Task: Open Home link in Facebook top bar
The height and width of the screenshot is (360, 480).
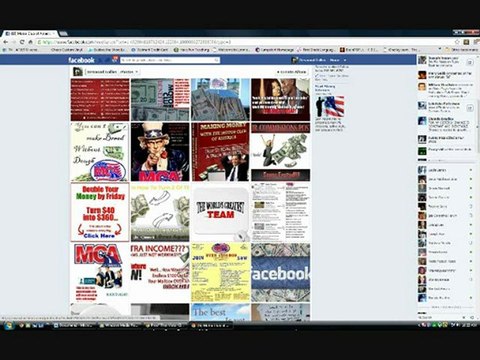Action: click(x=334, y=60)
